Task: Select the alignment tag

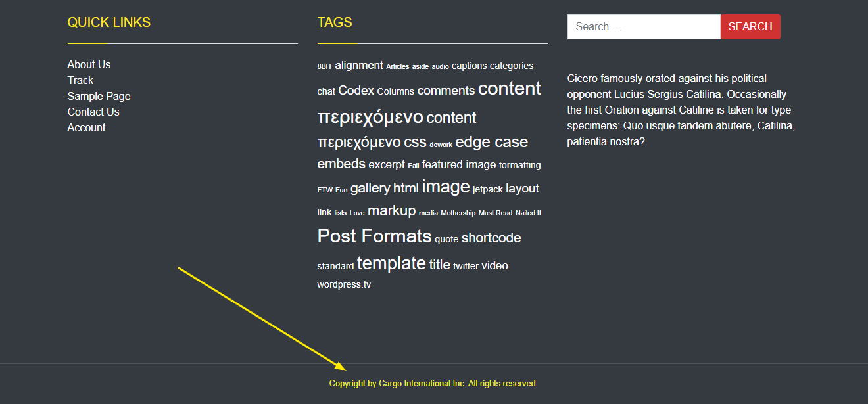Action: tap(359, 65)
